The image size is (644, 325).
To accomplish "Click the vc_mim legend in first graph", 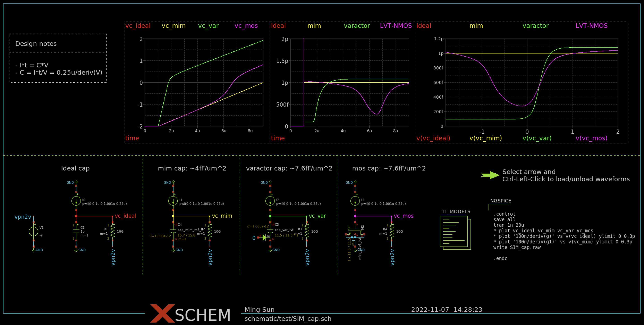I will pyautogui.click(x=173, y=26).
